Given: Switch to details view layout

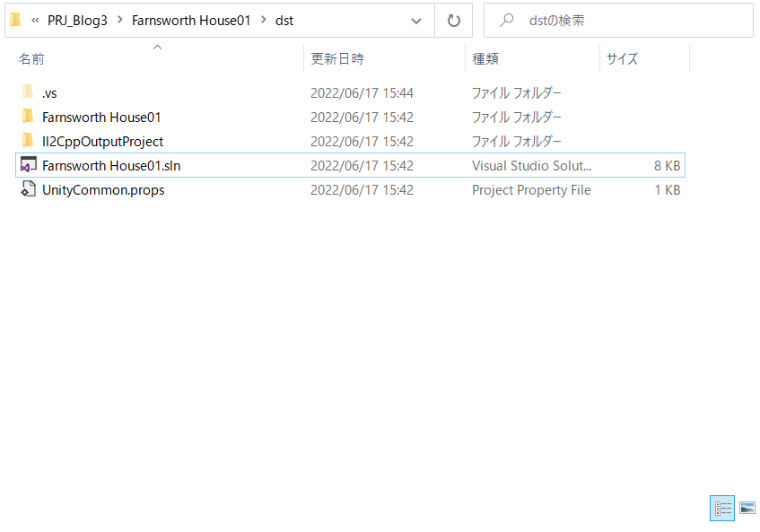Looking at the screenshot, I should coord(722,508).
